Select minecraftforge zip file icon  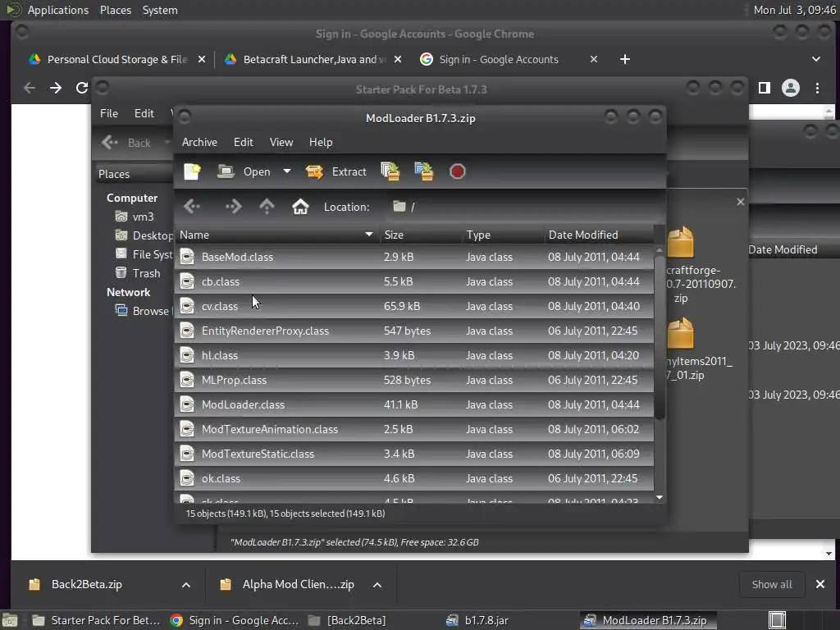pyautogui.click(x=680, y=242)
